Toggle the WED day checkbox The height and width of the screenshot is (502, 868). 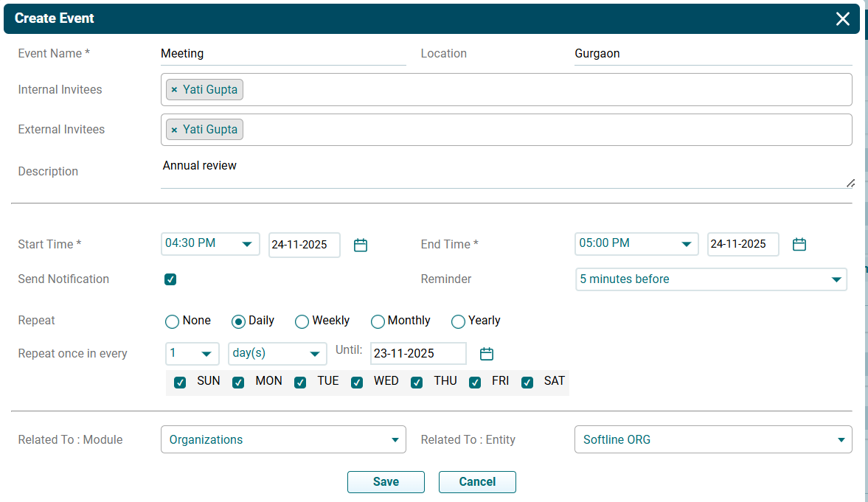pyautogui.click(x=357, y=383)
